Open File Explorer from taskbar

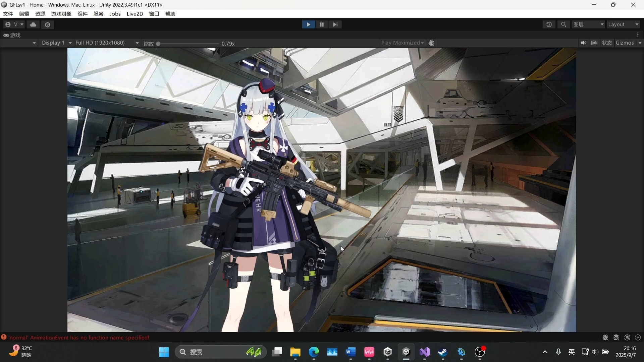pyautogui.click(x=296, y=352)
